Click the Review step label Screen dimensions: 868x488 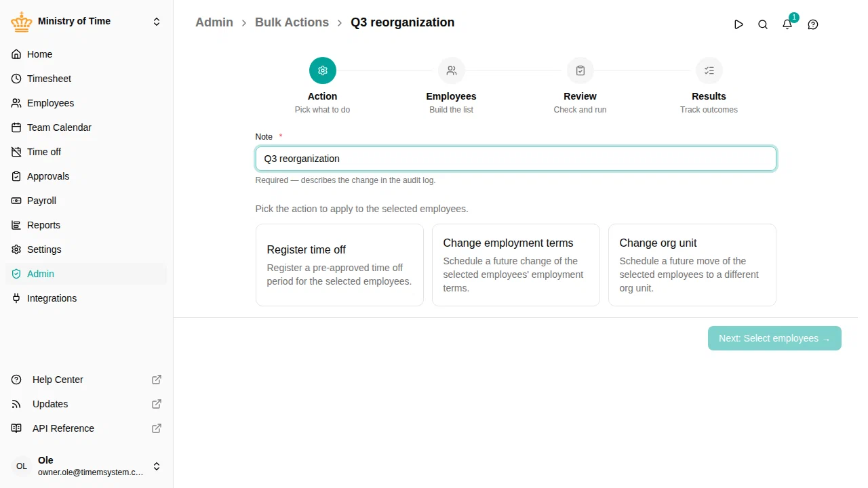(x=580, y=96)
